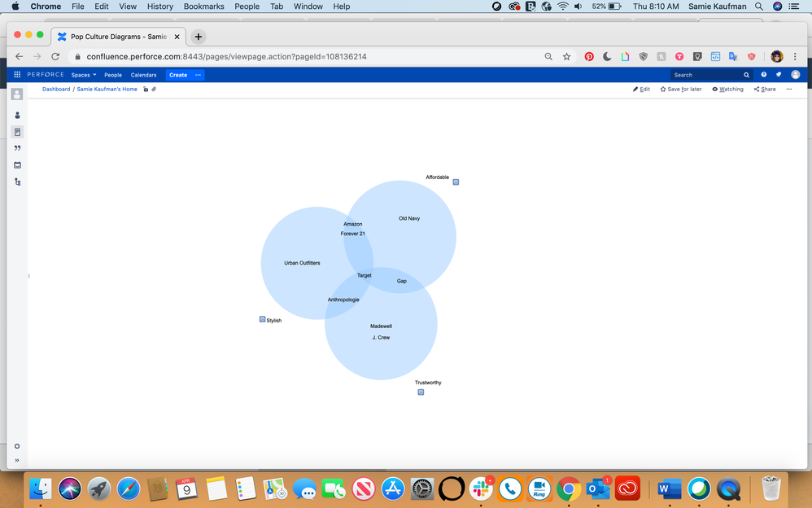
Task: Open Samie Kaufman's Home breadcrumb link
Action: pos(107,90)
